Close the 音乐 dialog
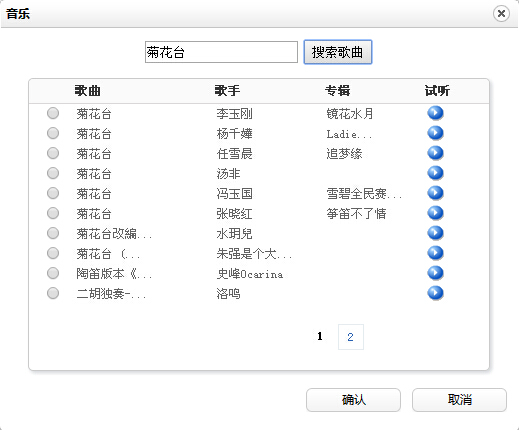Viewport: 519px width, 430px height. click(x=501, y=14)
